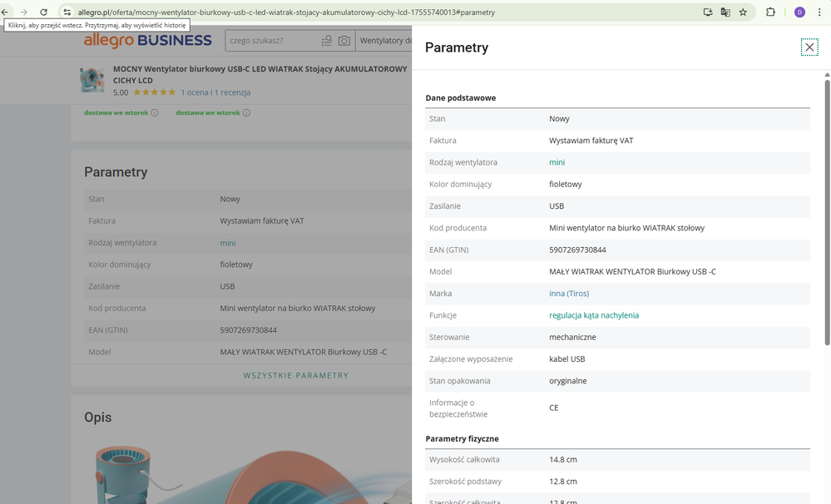Screen dimensions: 831x504
Task: Open the browser extensions puzzle icon
Action: [x=770, y=12]
